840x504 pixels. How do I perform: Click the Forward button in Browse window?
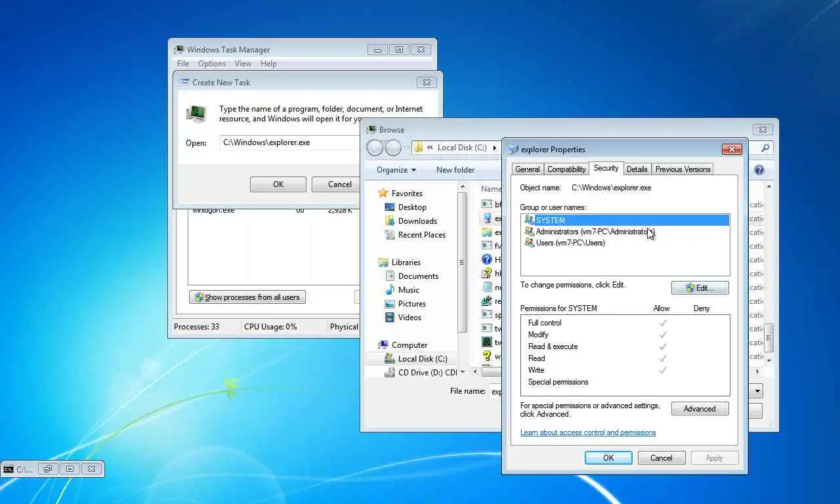[x=393, y=148]
